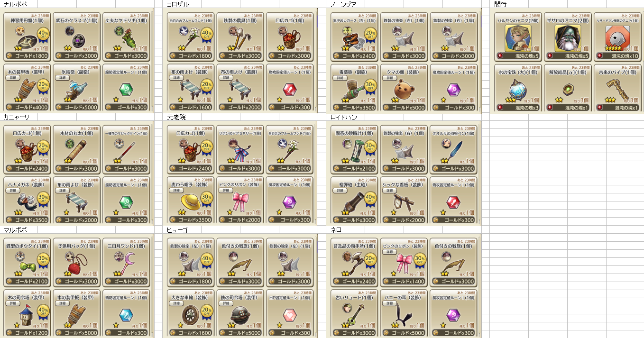Select the 三日月ワンド crescent wand icon

(127, 263)
